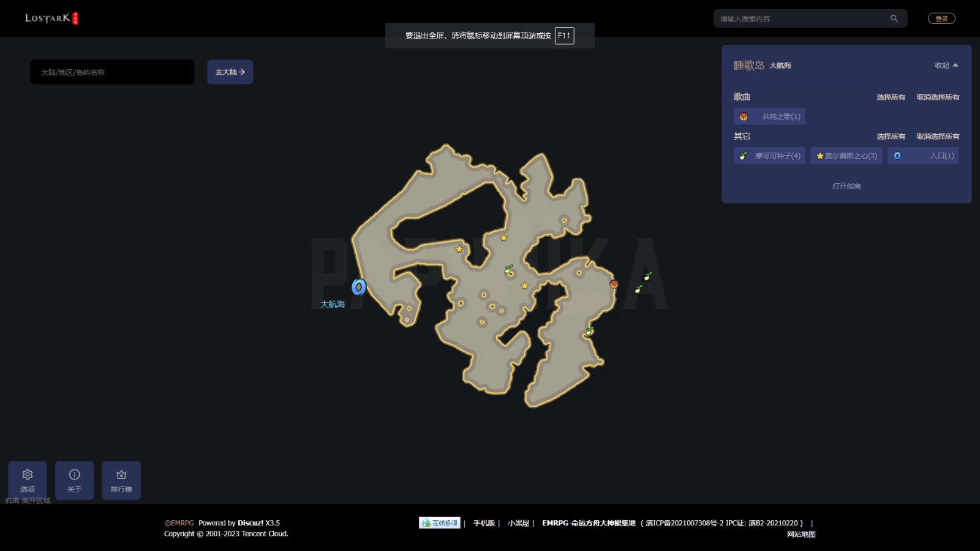Toggle the 奥尔佩斯之心(3) marker filter
This screenshot has width=980, height=551.
pos(846,156)
